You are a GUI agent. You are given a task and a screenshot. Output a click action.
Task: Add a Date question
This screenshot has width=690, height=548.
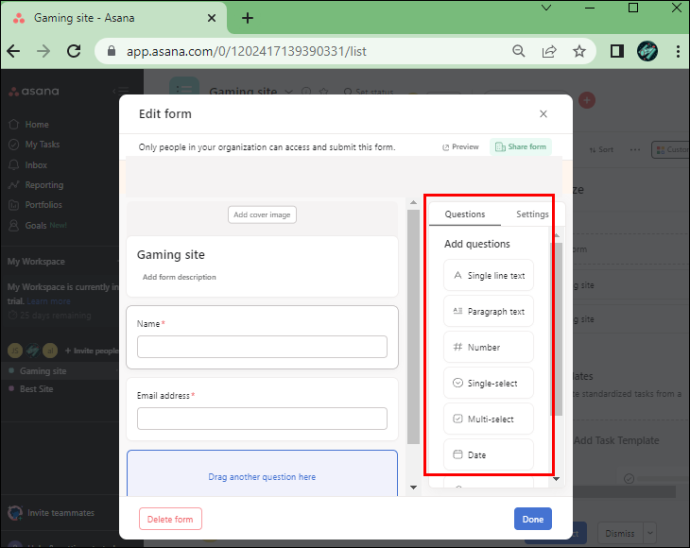click(488, 455)
